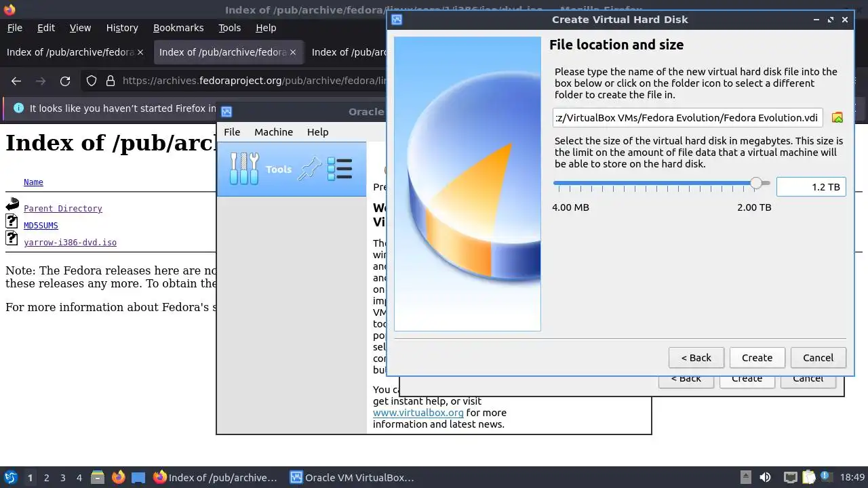This screenshot has width=868, height=488.
Task: Click the Oracle VM VirtualBox taskbar entry
Action: [x=351, y=477]
